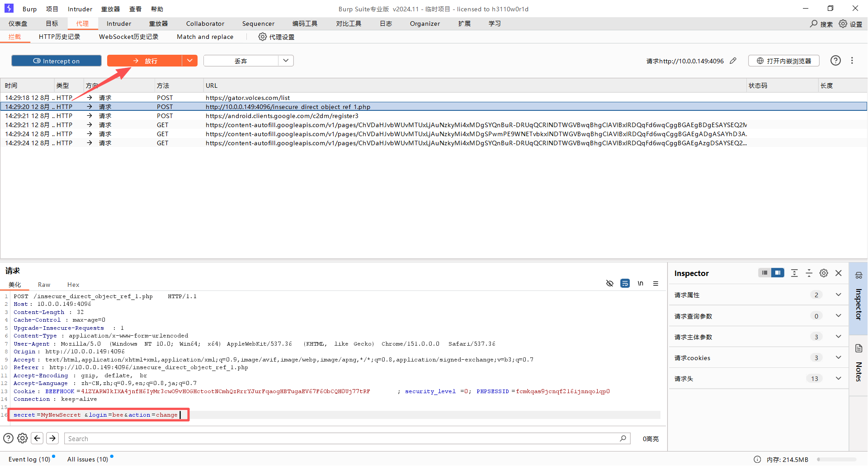Go to next search match arrow
Viewport: 868px width, 466px height.
[52, 438]
